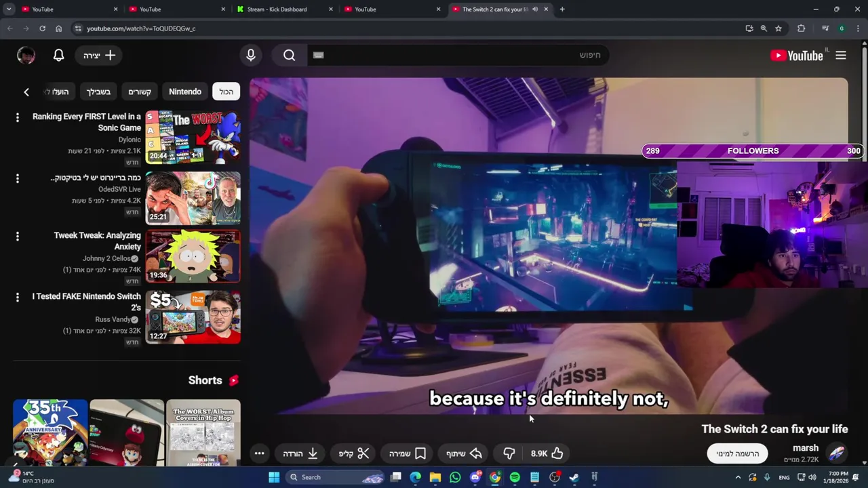Click the virtual keyboard icon in search box
This screenshot has width=868, height=488.
click(x=319, y=56)
